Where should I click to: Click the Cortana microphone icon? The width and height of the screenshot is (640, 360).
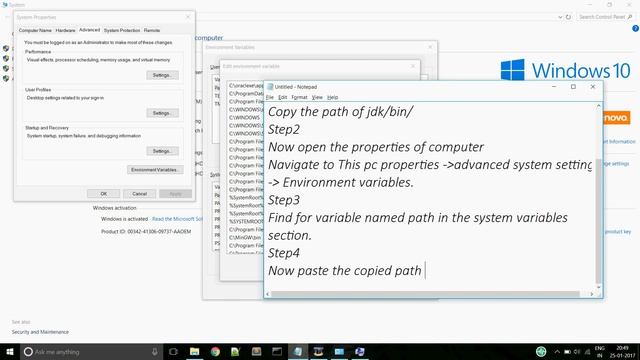[155, 351]
